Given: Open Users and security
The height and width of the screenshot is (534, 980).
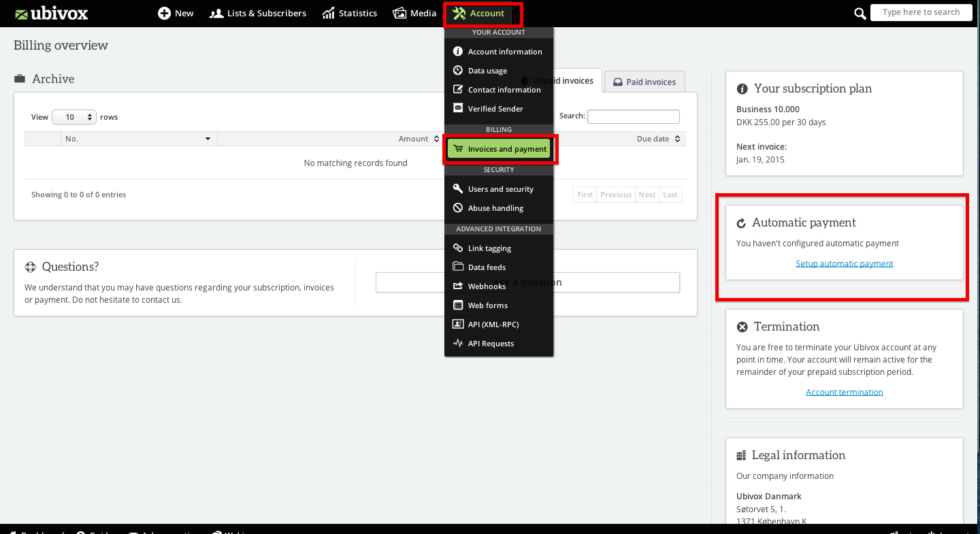Looking at the screenshot, I should click(499, 189).
